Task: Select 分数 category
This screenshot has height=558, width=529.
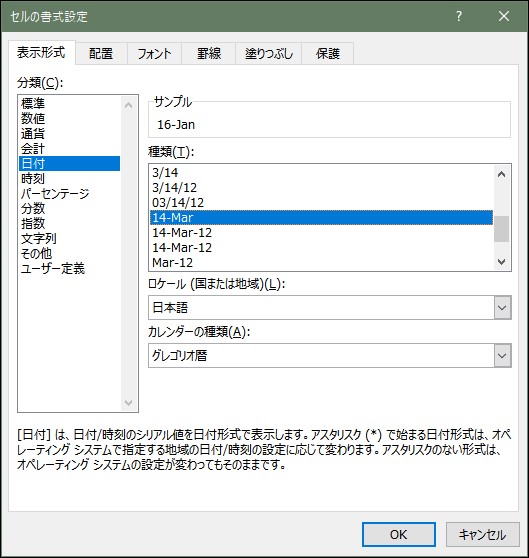Action: (x=70, y=208)
